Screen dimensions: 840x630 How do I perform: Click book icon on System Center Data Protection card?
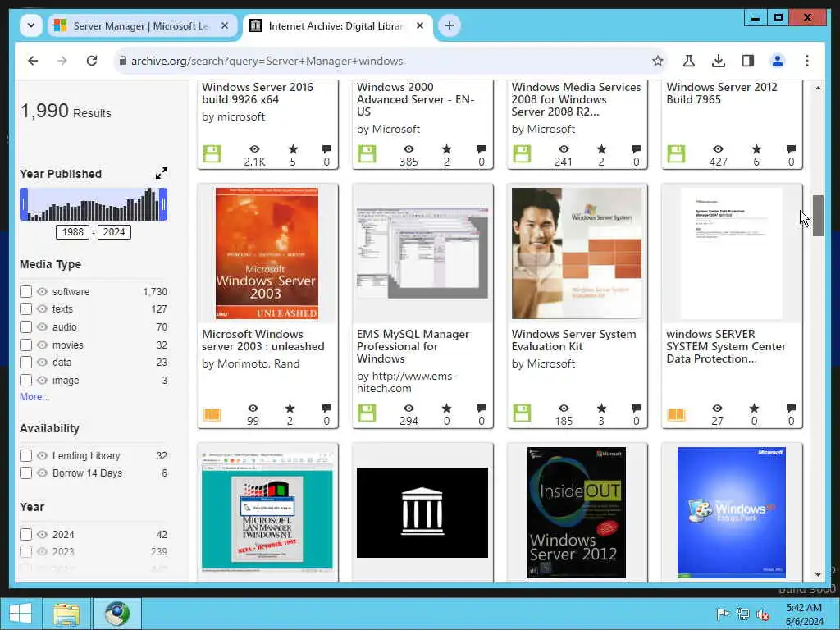676,414
